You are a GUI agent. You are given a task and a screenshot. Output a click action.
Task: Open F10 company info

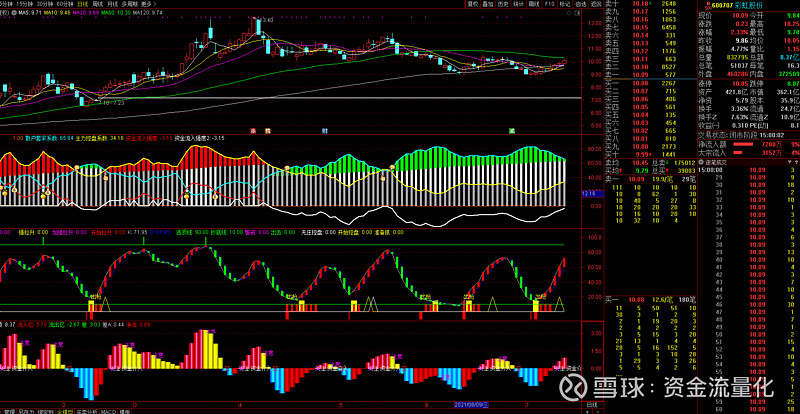point(549,4)
